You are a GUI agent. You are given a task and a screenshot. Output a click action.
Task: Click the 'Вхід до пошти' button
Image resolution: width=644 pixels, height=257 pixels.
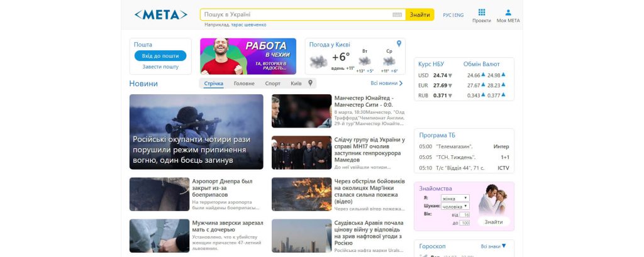coord(160,56)
